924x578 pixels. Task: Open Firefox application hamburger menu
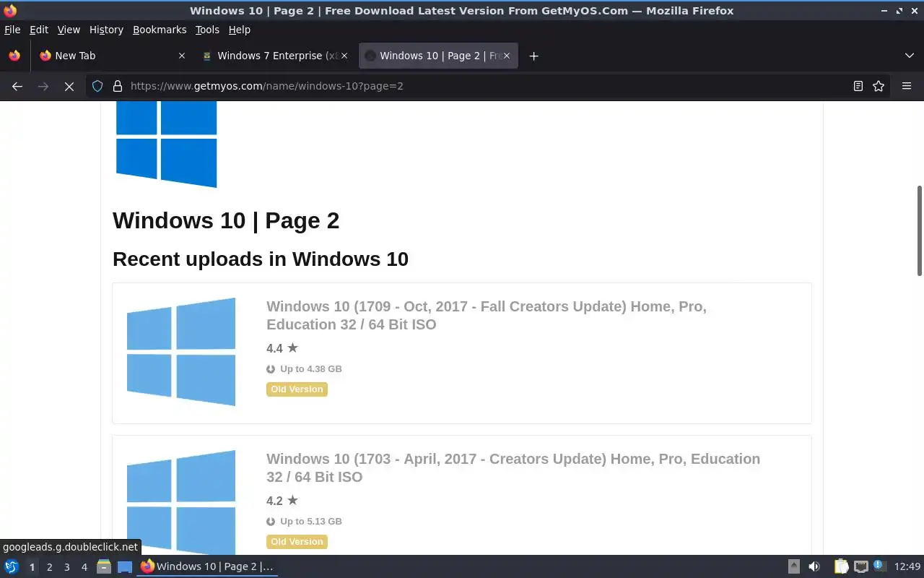[907, 86]
